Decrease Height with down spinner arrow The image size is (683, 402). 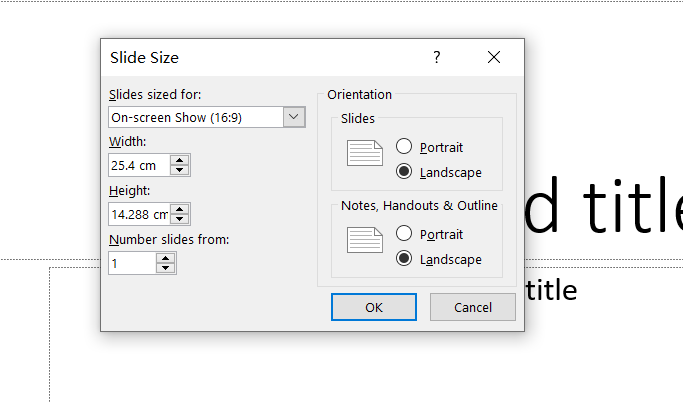(179, 219)
